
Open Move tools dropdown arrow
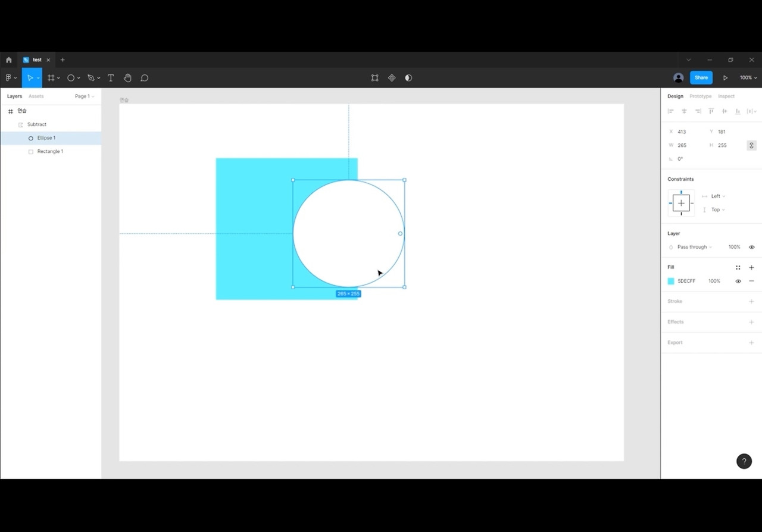pos(38,79)
